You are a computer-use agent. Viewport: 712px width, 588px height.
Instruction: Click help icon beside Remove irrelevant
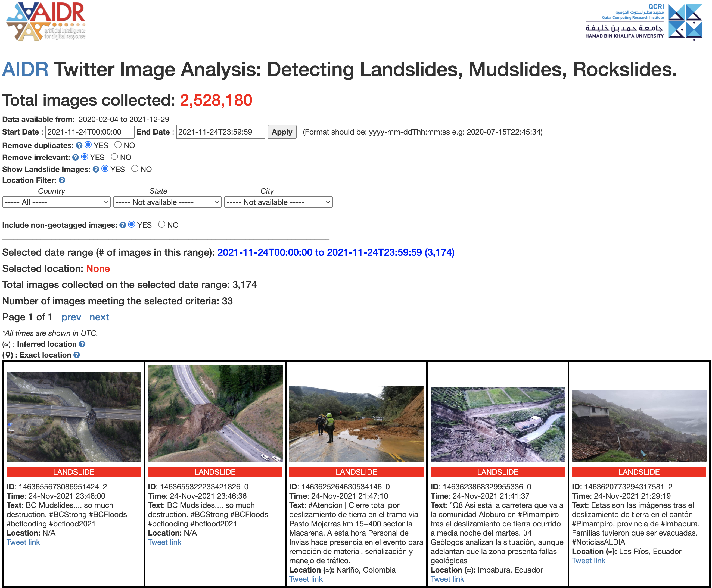point(75,157)
